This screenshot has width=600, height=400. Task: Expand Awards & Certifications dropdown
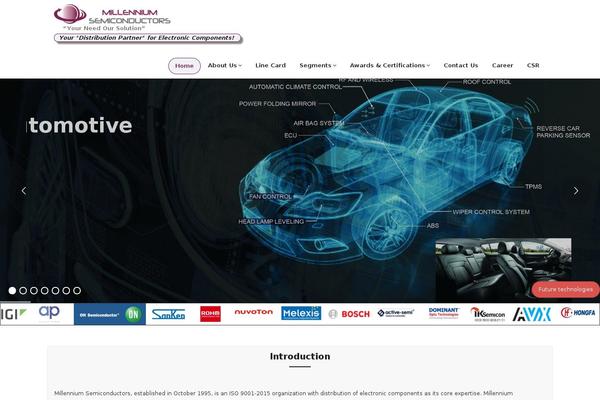click(390, 65)
